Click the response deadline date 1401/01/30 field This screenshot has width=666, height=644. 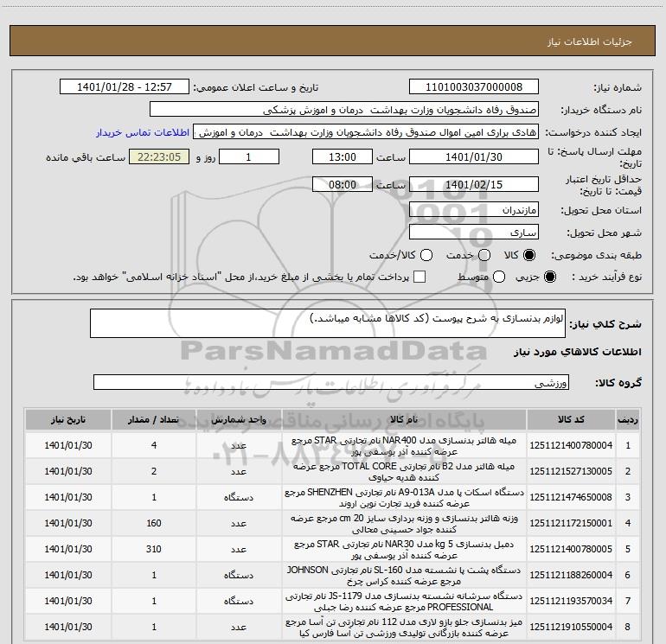[474, 156]
